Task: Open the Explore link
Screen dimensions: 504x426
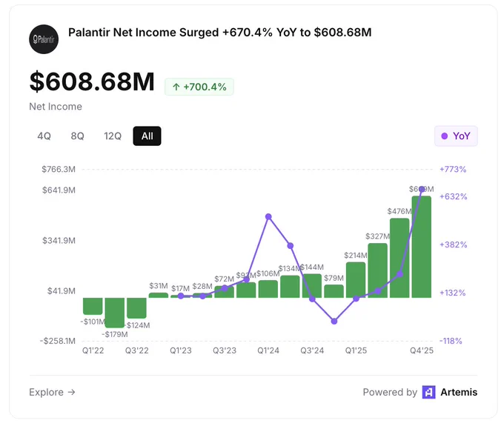Action: pyautogui.click(x=52, y=392)
